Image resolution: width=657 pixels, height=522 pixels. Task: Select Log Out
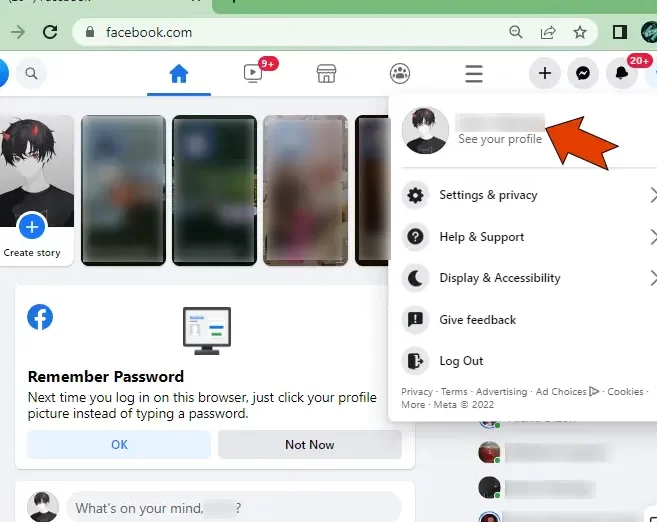528,361
